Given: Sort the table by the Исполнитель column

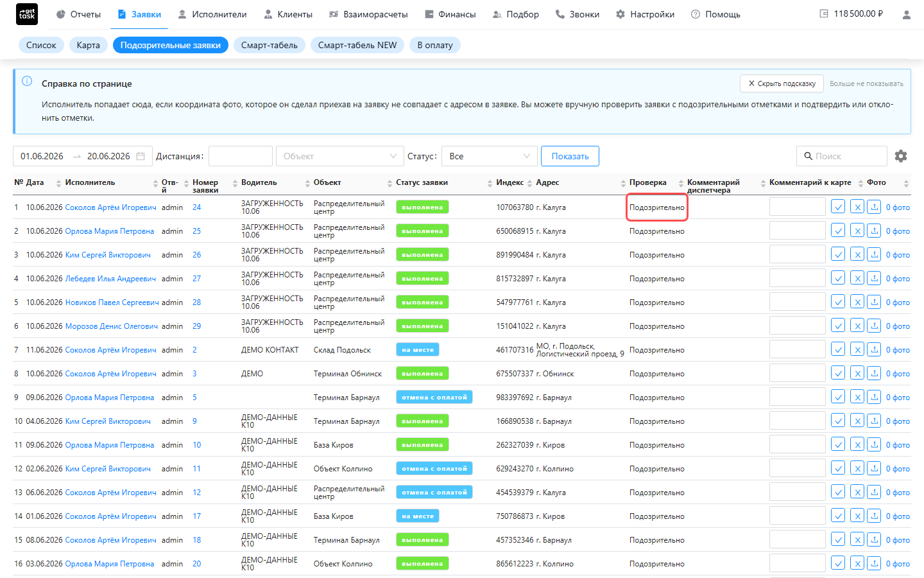Looking at the screenshot, I should (x=90, y=182).
